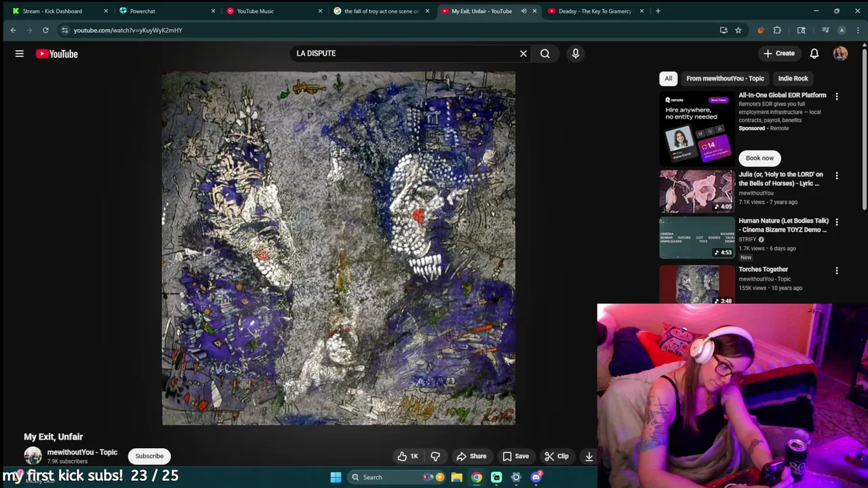Open Discord from the taskbar
868x488 pixels.
536,477
